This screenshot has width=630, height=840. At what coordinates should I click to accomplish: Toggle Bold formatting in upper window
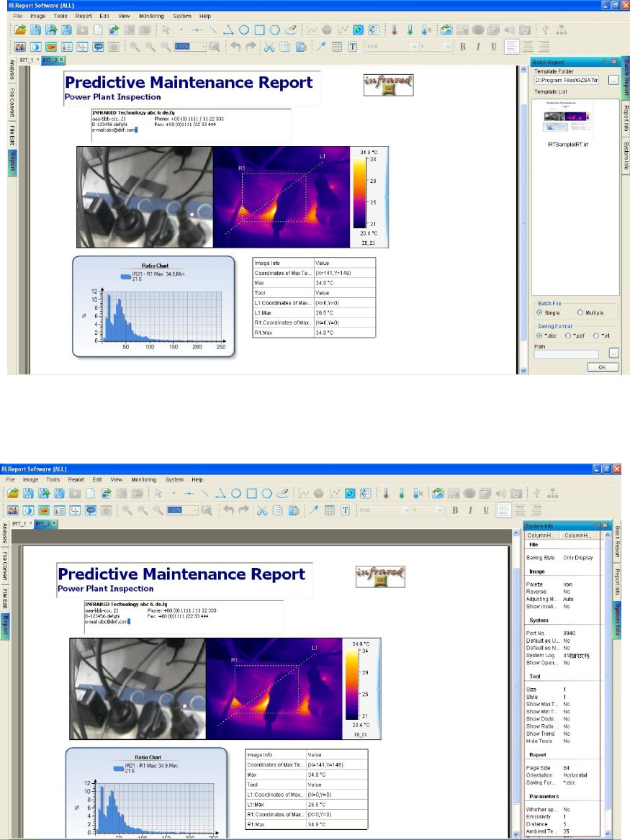(x=463, y=47)
